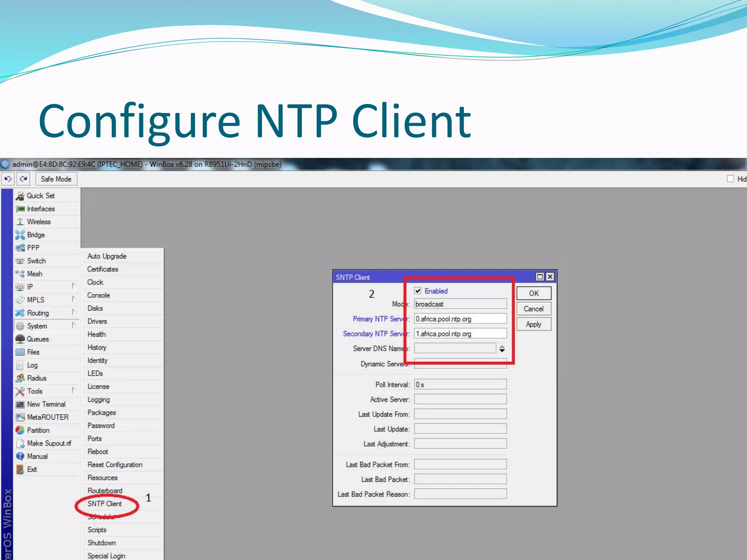Click Cancel in SNTP Client dialog

(x=534, y=309)
